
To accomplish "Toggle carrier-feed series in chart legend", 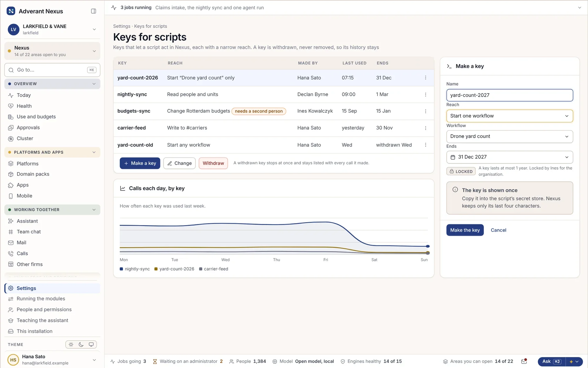I will (213, 269).
